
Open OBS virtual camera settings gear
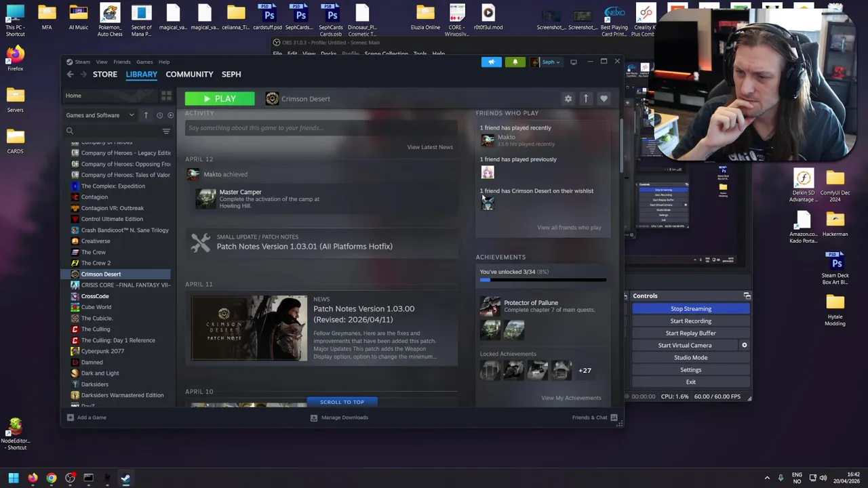[744, 345]
